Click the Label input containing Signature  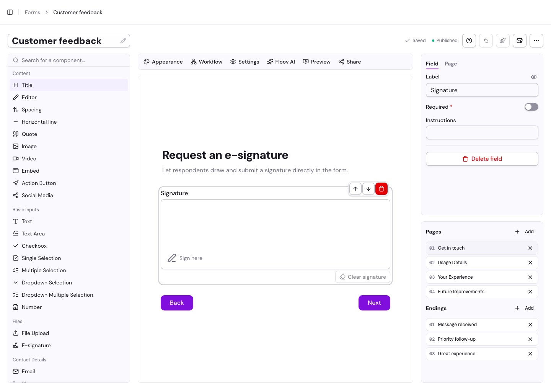click(482, 90)
